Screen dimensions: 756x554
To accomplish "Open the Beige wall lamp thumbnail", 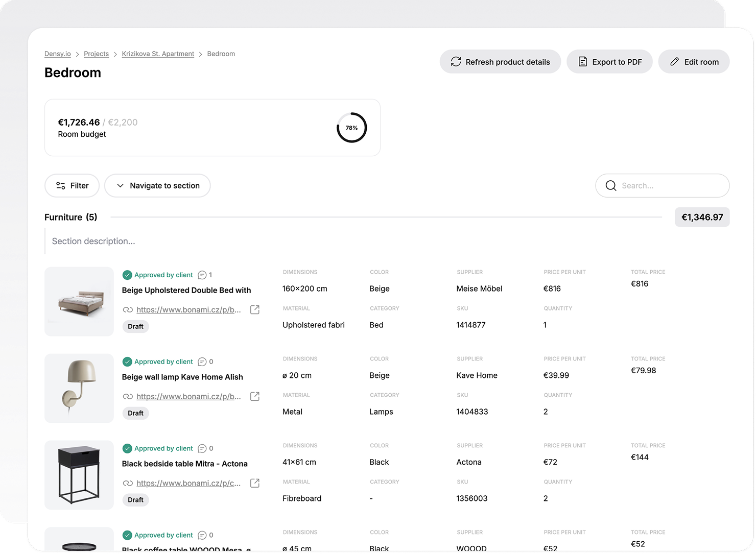I will click(79, 388).
